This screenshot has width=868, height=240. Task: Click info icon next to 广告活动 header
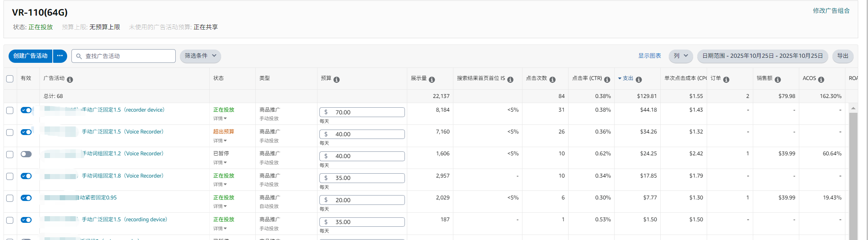(70, 80)
